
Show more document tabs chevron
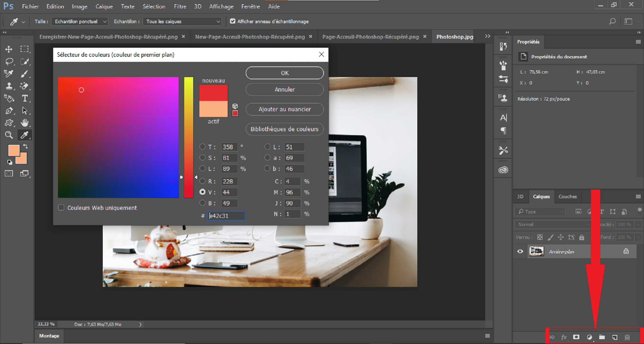click(x=488, y=36)
